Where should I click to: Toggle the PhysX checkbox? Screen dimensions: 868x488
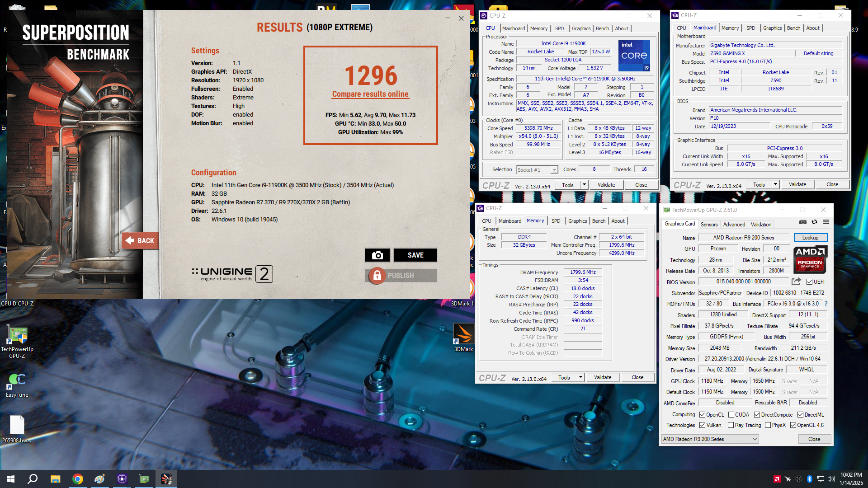pos(768,425)
